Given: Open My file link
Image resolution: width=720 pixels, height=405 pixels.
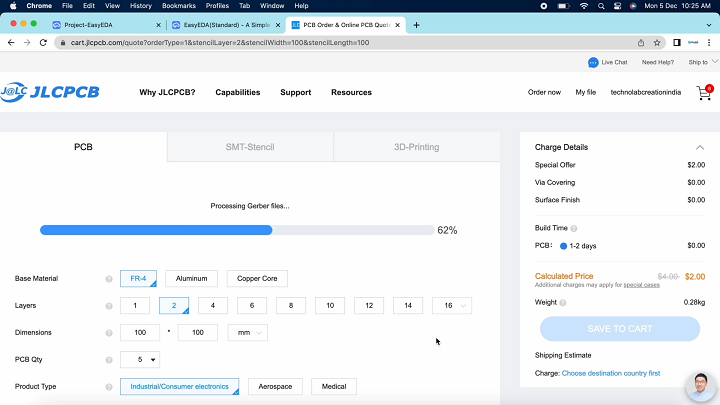Looking at the screenshot, I should tap(585, 92).
